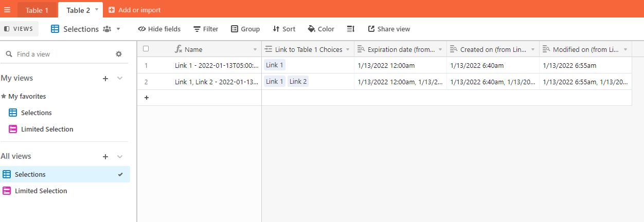Click the Modified on column header
Image resolution: width=644 pixels, height=222 pixels.
click(x=585, y=49)
